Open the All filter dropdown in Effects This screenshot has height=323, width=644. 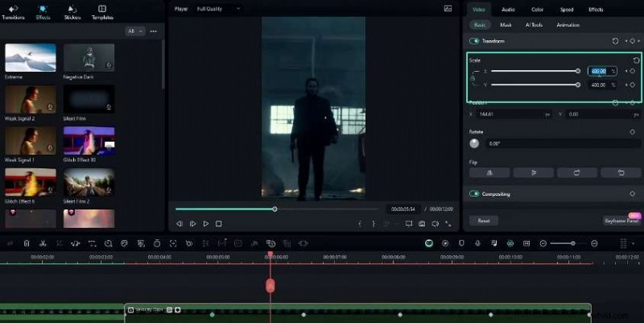click(135, 31)
